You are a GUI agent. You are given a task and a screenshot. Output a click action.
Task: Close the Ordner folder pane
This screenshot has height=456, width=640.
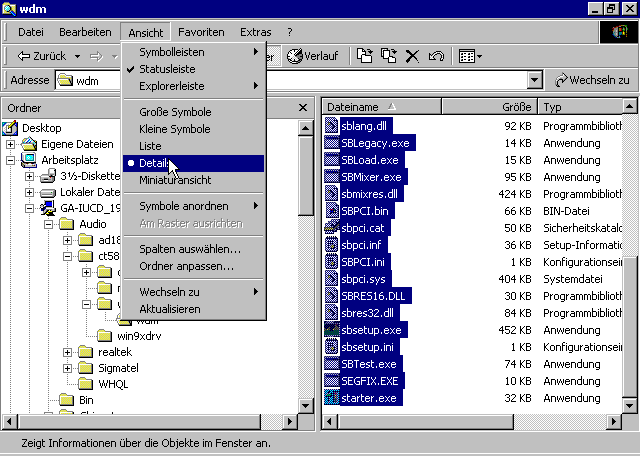(303, 107)
